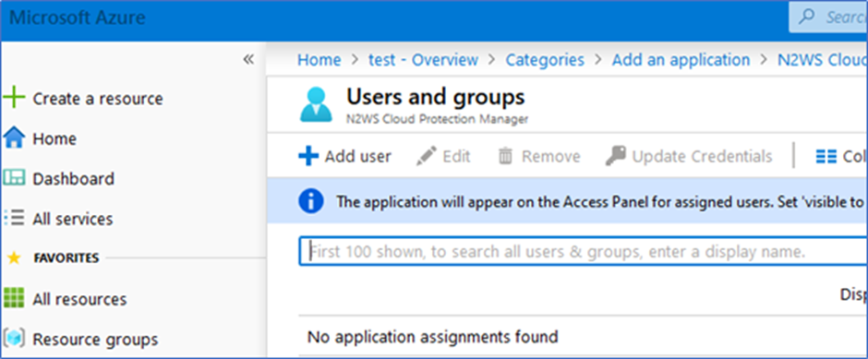The image size is (868, 359).
Task: Click the Favorites star icon
Action: click(x=13, y=257)
